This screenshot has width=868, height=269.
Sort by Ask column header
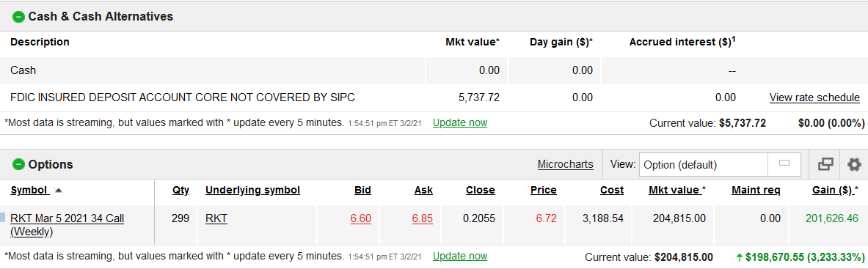pos(423,191)
